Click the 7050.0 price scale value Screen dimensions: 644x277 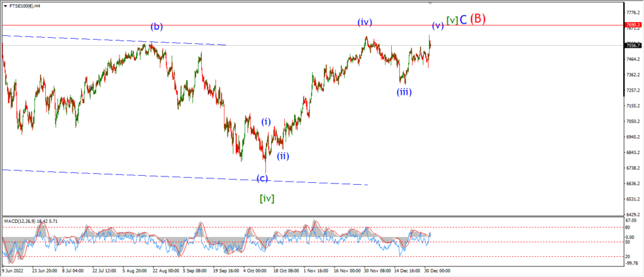[x=633, y=121]
